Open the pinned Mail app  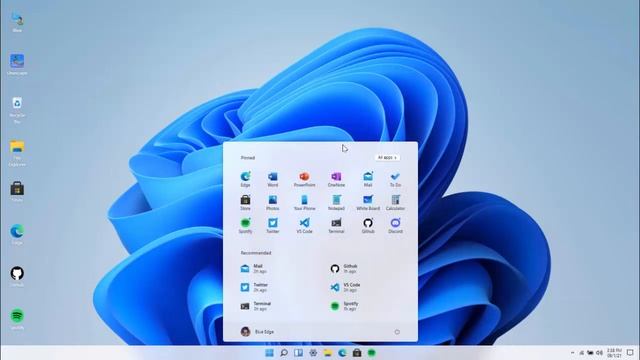(x=368, y=179)
